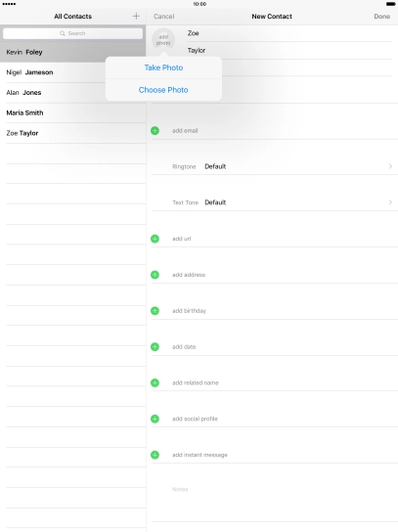This screenshot has width=398, height=532.
Task: Tap the green plus for add address
Action: [155, 275]
